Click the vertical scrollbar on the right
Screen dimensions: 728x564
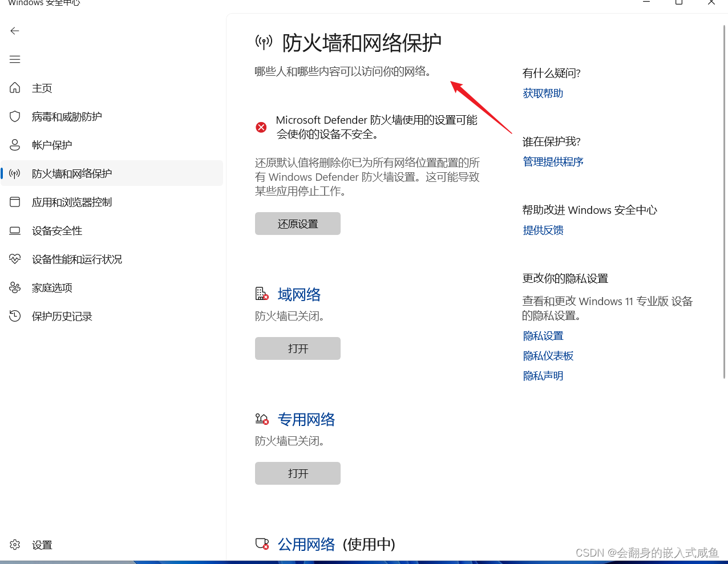[725, 201]
